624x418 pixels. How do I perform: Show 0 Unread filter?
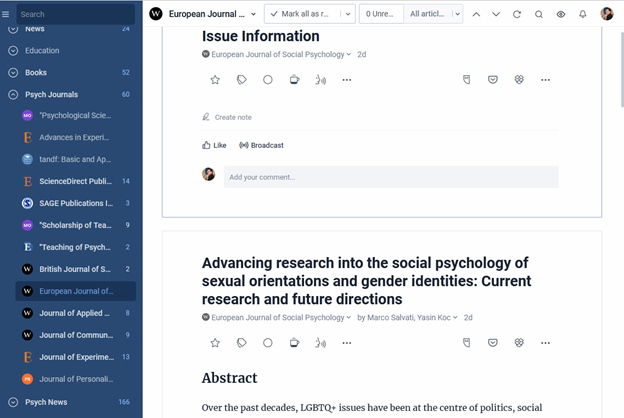coord(381,14)
